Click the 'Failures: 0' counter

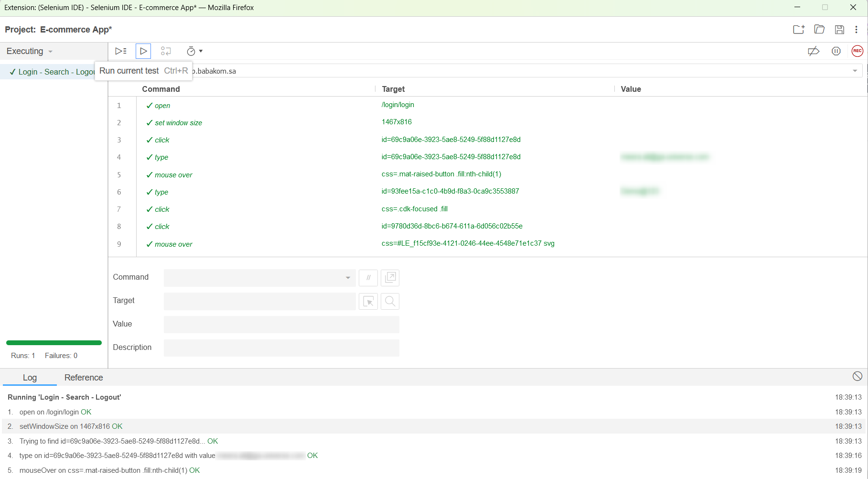tap(61, 356)
